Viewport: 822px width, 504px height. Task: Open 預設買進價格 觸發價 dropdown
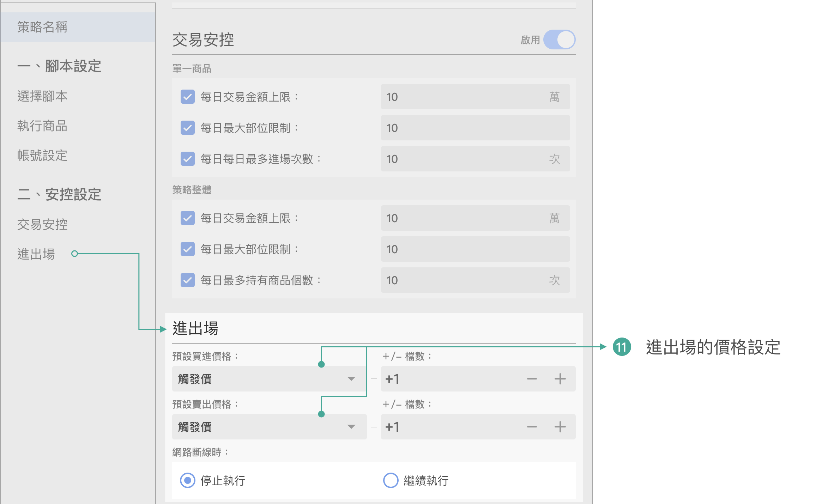[269, 379]
